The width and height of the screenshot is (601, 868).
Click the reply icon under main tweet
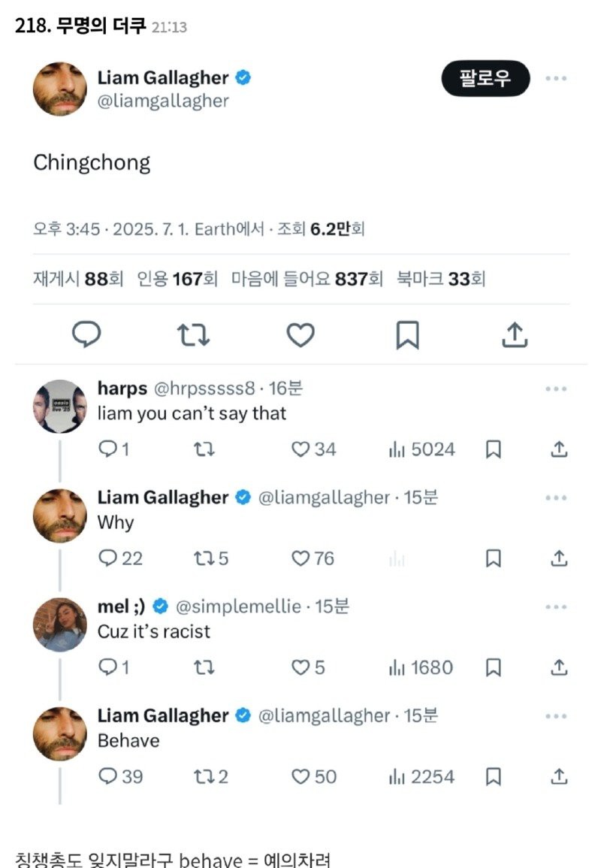pyautogui.click(x=86, y=334)
